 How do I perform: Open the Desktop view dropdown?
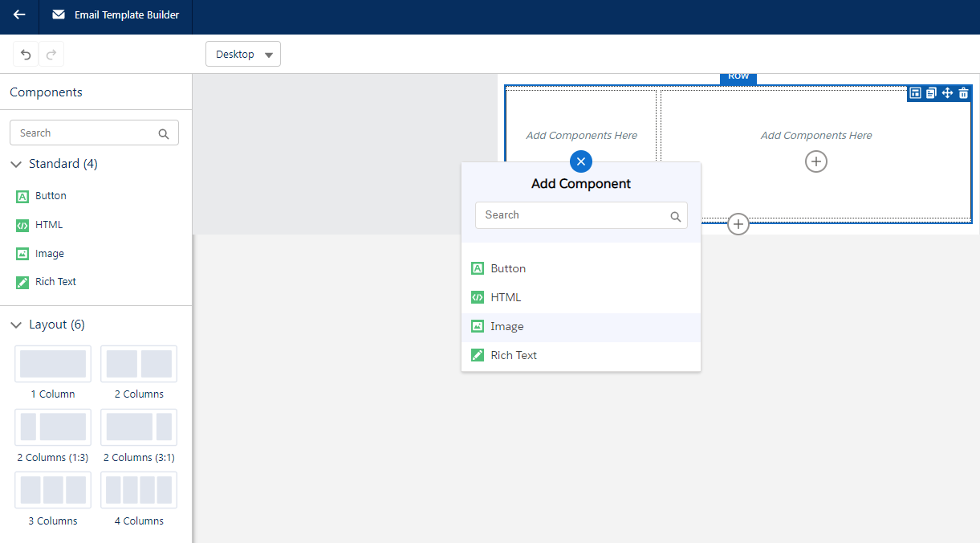tap(243, 55)
